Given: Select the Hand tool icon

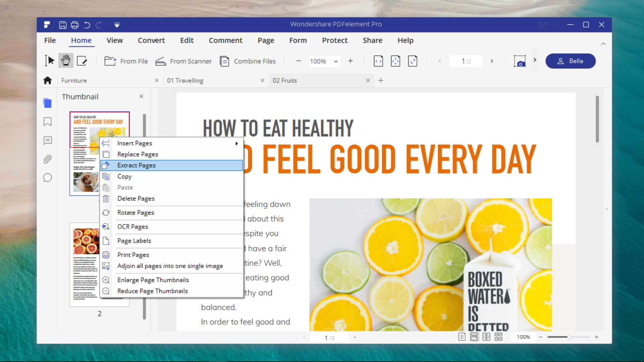Looking at the screenshot, I should 66,61.
